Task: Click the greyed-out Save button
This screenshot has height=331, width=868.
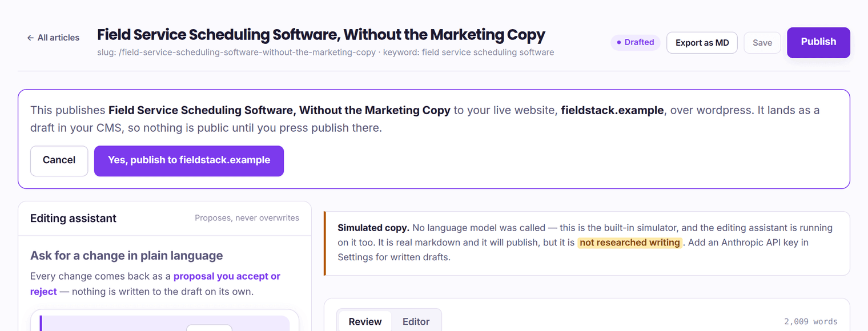Action: pos(762,43)
